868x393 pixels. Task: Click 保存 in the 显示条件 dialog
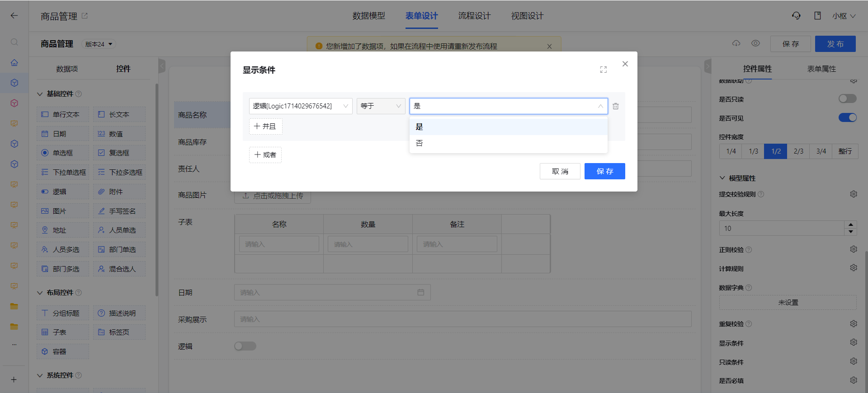point(605,171)
